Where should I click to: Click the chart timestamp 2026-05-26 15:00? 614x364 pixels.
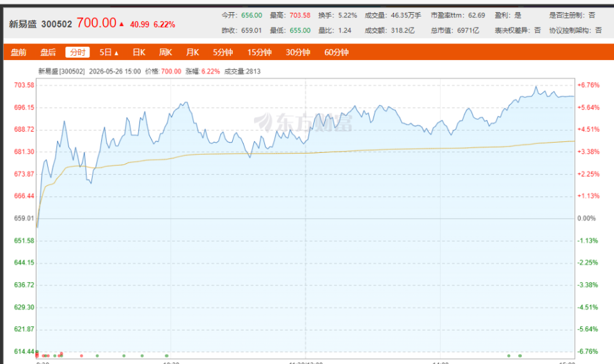coord(114,71)
